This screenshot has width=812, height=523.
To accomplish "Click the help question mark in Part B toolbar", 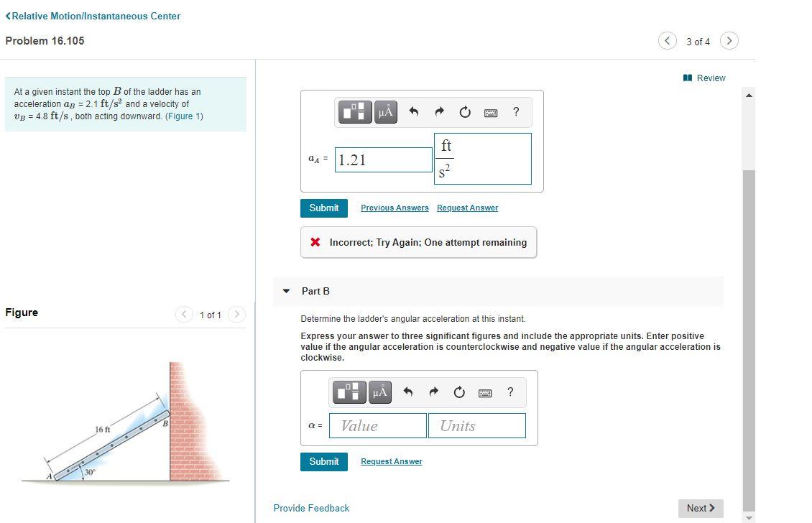I will click(x=510, y=392).
